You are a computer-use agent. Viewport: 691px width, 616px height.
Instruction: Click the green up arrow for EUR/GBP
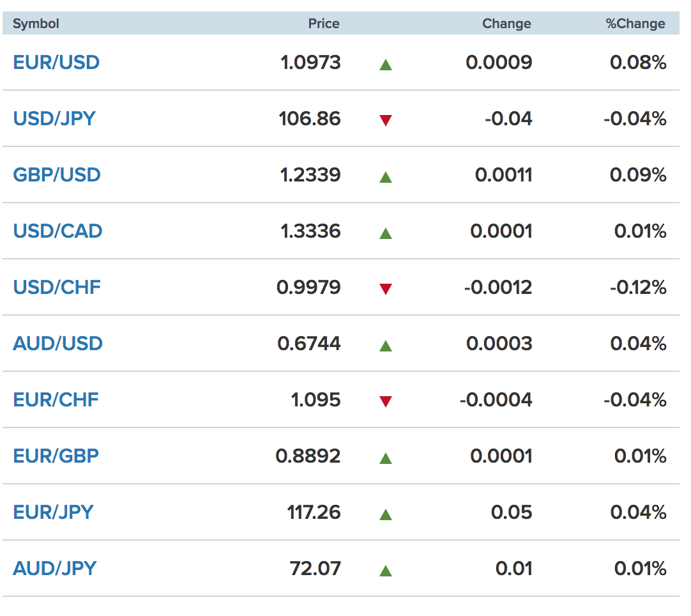[386, 459]
